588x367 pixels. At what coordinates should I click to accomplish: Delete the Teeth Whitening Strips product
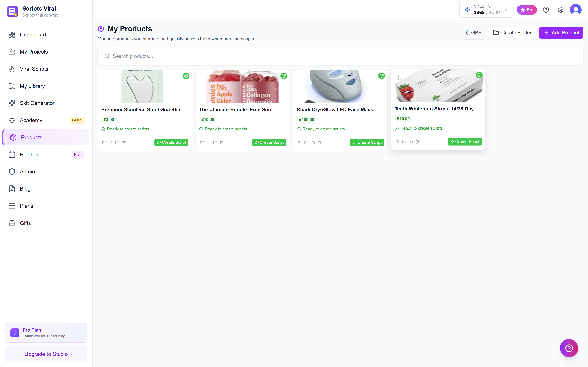(x=417, y=142)
